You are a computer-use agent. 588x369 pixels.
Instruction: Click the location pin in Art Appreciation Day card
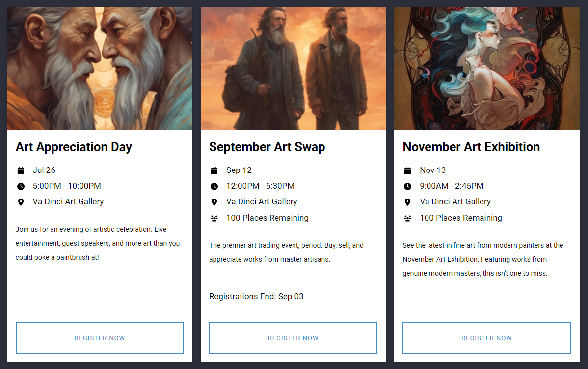pos(21,202)
